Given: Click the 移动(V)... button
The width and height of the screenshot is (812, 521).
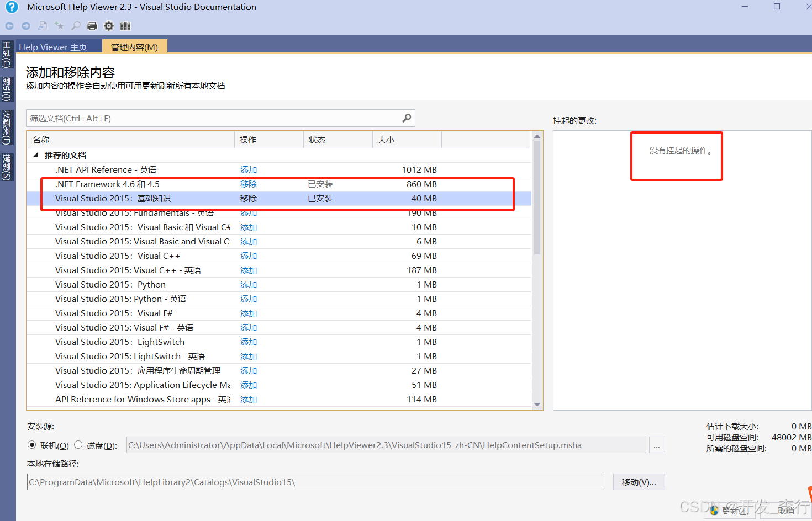Looking at the screenshot, I should tap(639, 482).
